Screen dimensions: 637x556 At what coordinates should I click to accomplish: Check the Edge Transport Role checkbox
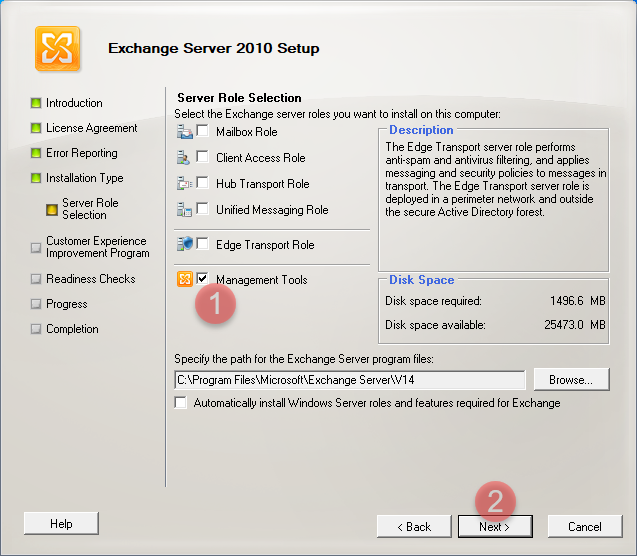(202, 243)
